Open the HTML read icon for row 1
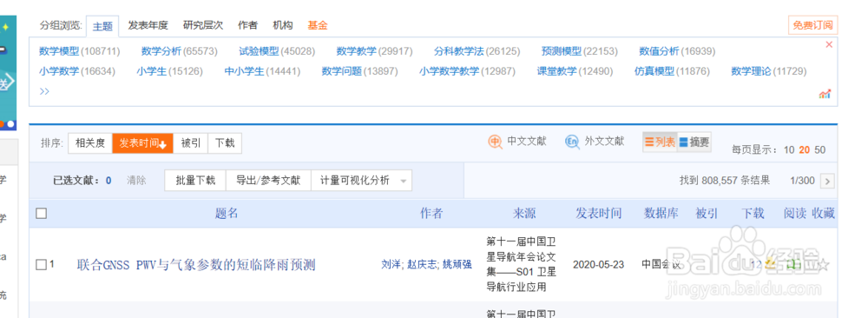Image resolution: width=868 pixels, height=318 pixels. (x=794, y=265)
